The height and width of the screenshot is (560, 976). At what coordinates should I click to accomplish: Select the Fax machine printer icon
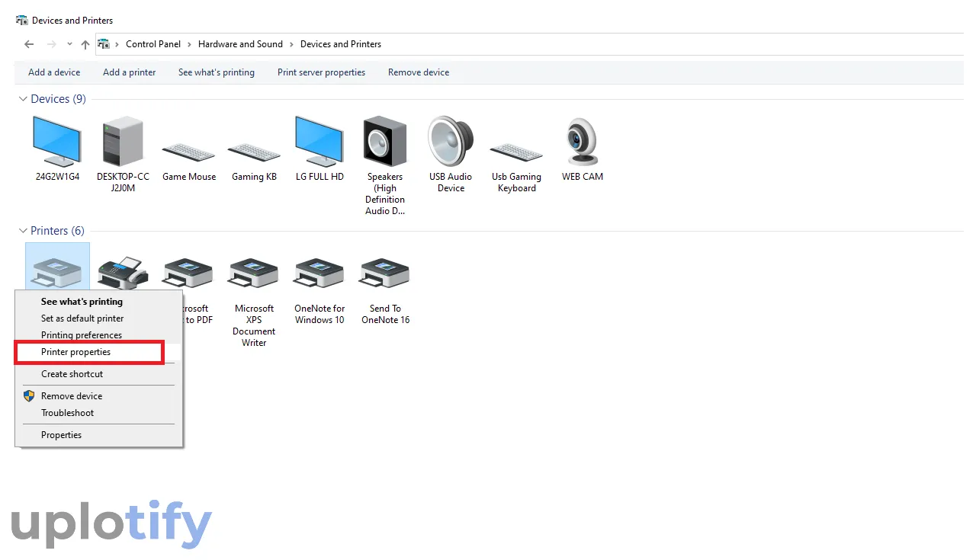click(123, 272)
